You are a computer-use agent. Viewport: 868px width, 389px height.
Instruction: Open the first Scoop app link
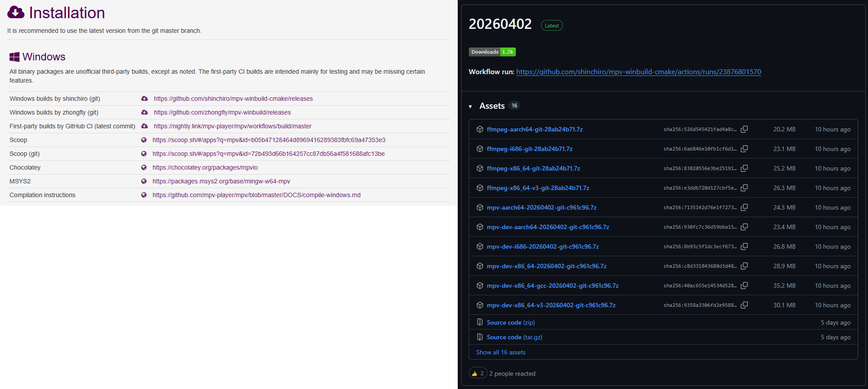(x=269, y=140)
